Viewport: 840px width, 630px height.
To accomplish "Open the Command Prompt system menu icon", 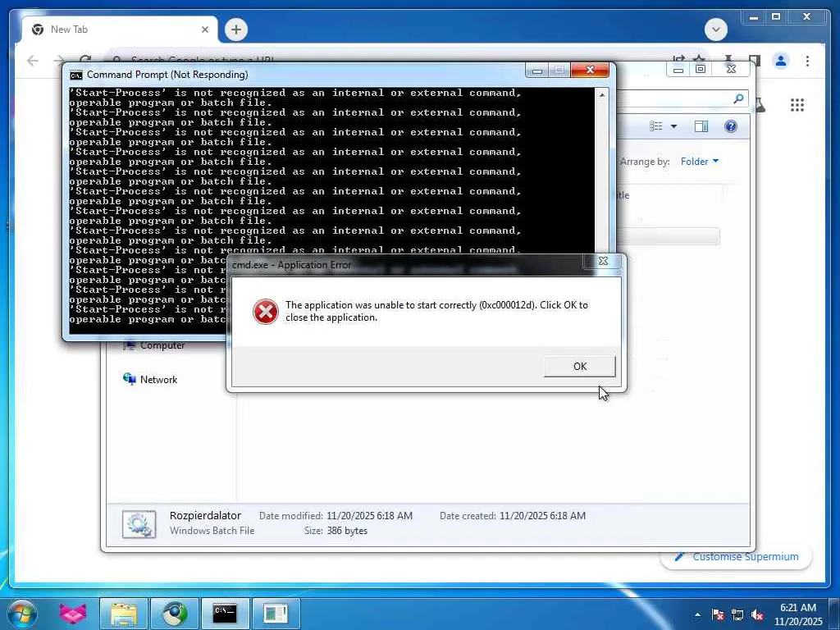I will [76, 75].
